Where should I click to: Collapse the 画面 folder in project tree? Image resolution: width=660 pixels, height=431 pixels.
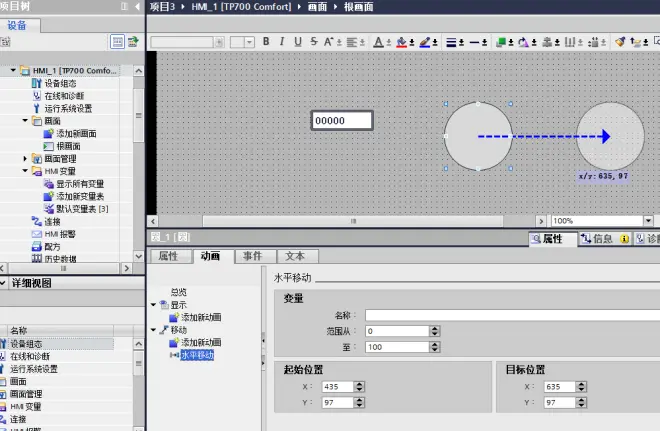coord(25,121)
